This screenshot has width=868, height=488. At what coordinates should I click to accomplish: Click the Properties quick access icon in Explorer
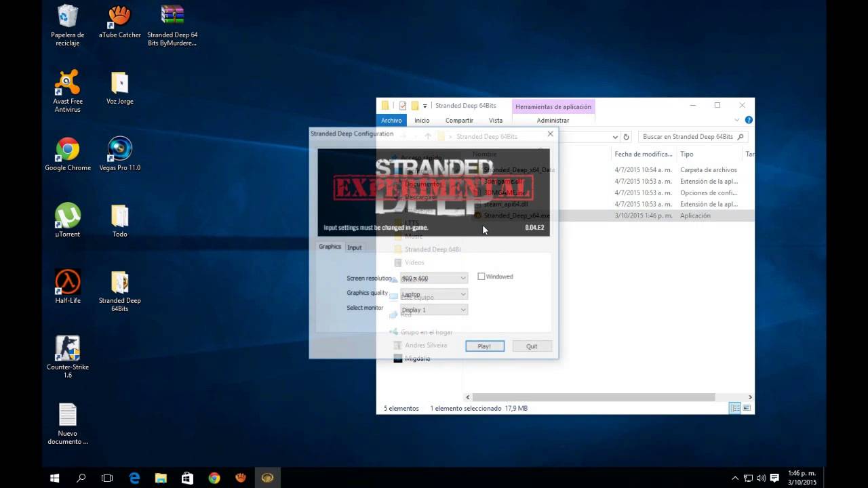(403, 106)
